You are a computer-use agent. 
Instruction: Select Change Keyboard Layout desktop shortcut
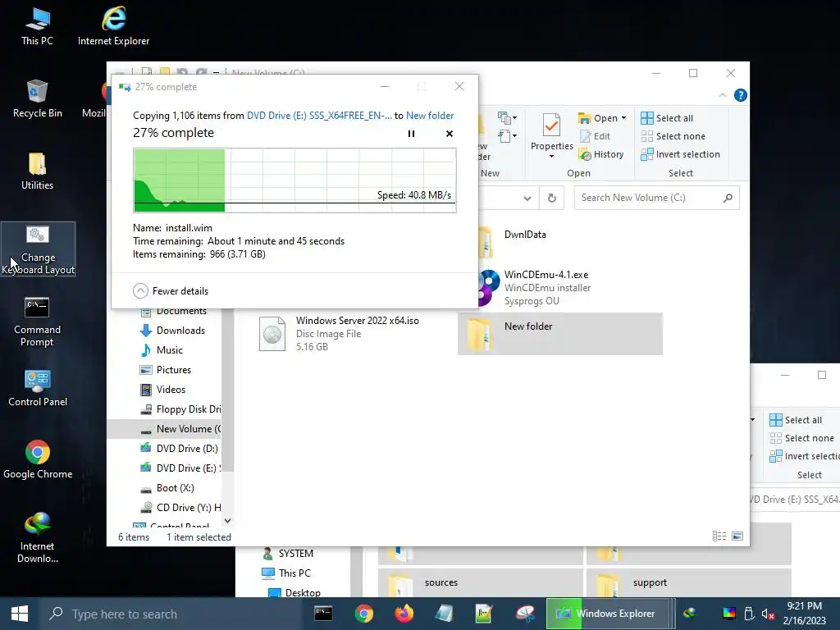(x=38, y=249)
